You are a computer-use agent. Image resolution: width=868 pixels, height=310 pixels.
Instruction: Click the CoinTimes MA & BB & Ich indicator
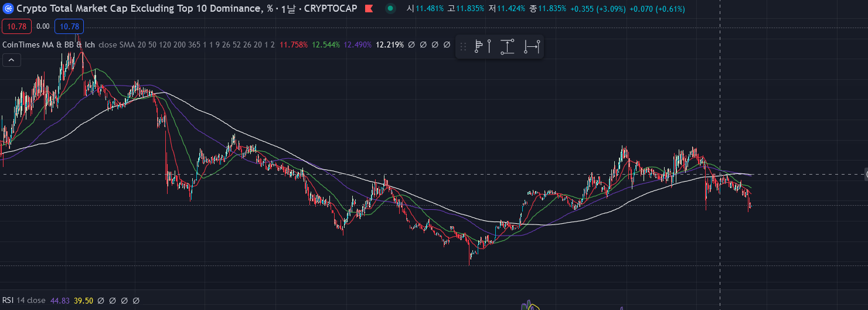[x=49, y=45]
